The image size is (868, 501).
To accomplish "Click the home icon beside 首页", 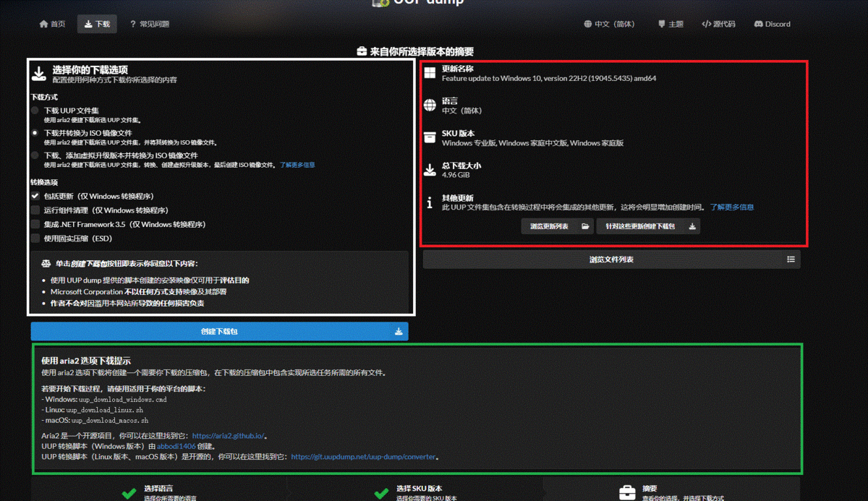I will pos(43,24).
